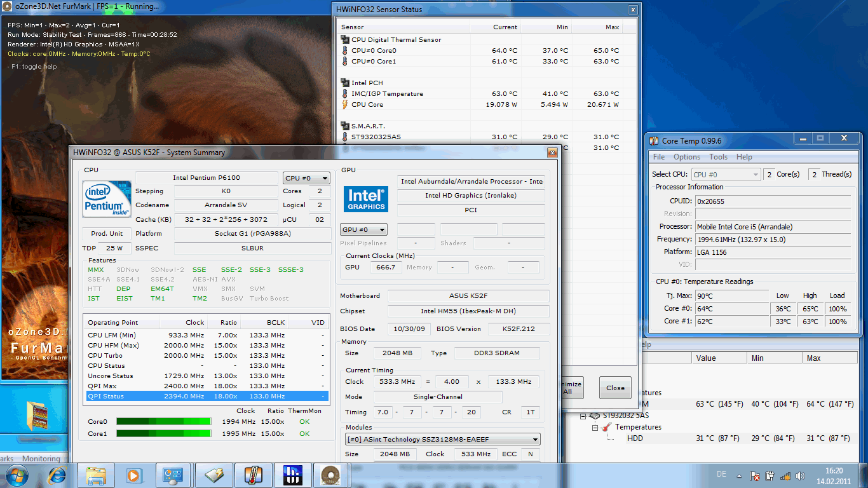Sort by the Sensor column header
The height and width of the screenshot is (488, 868).
(x=402, y=27)
